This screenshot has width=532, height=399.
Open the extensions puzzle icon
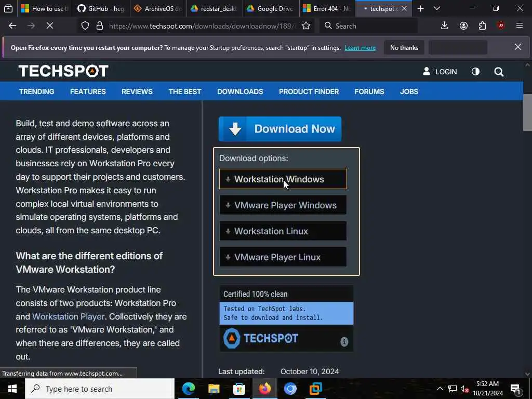pos(482,26)
